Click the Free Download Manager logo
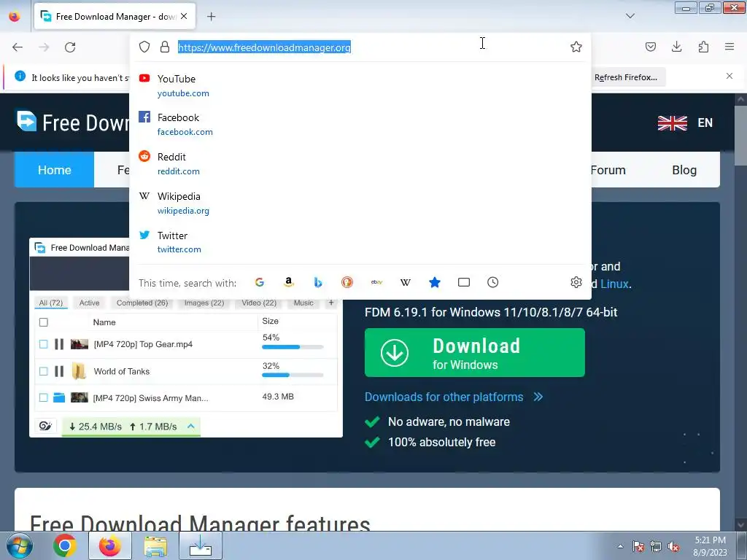This screenshot has width=747, height=560. tap(73, 122)
